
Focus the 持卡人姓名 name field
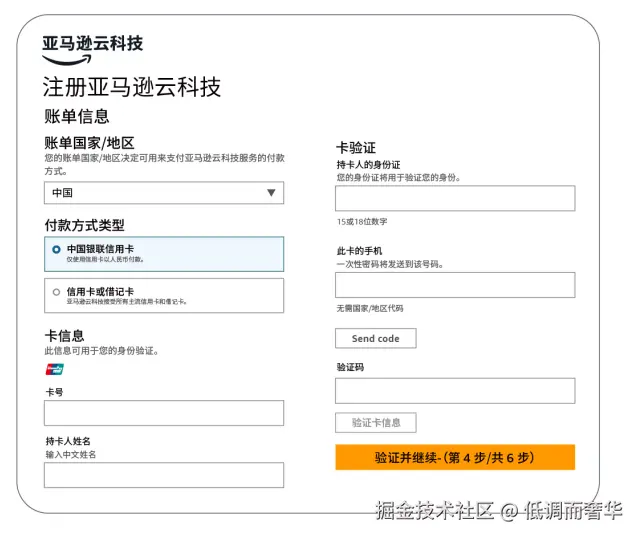point(164,475)
